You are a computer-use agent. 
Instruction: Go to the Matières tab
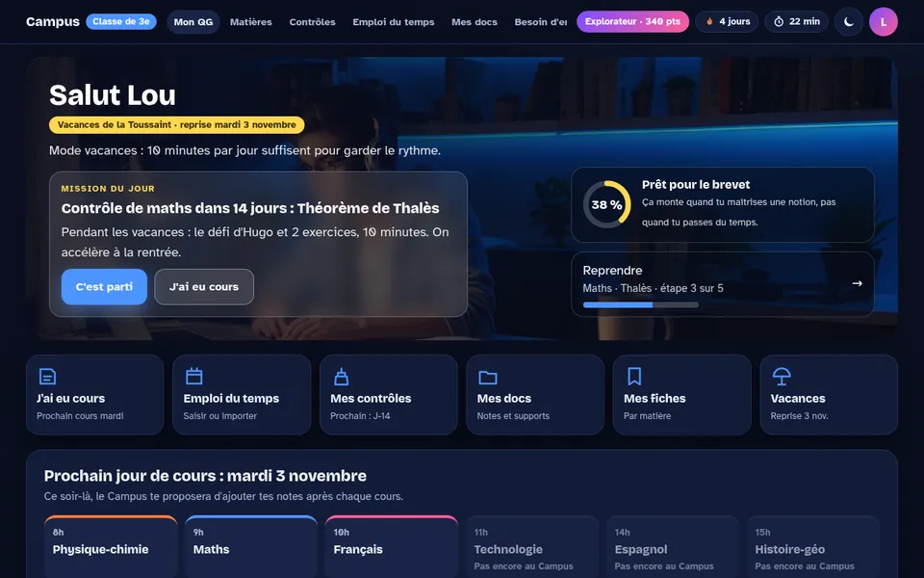pyautogui.click(x=251, y=22)
